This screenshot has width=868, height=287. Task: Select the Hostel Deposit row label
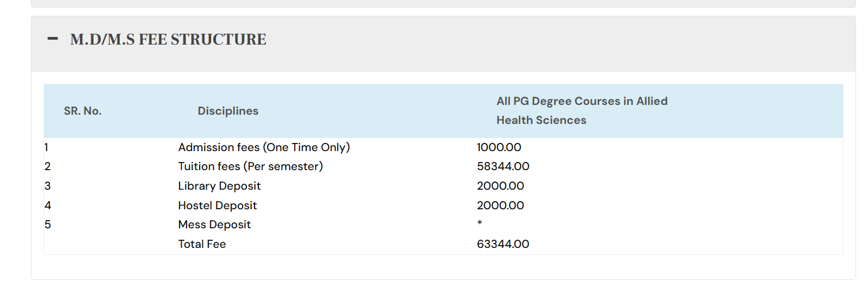217,205
